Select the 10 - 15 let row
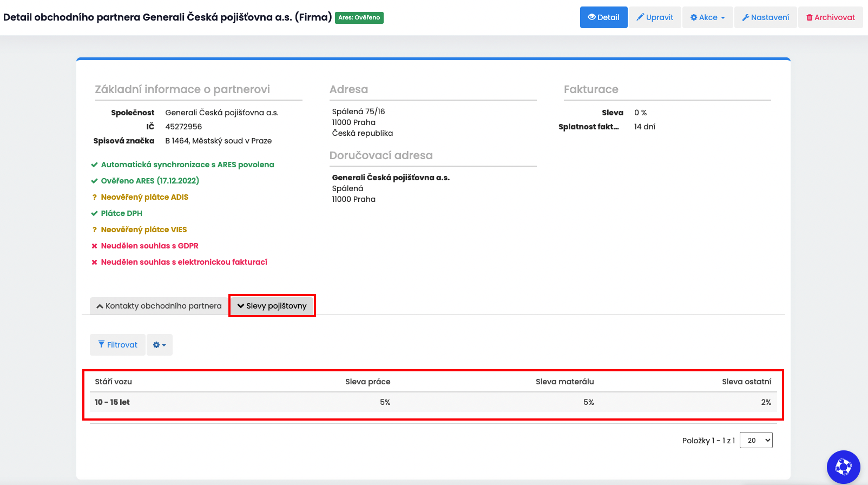The image size is (868, 485). (x=433, y=402)
